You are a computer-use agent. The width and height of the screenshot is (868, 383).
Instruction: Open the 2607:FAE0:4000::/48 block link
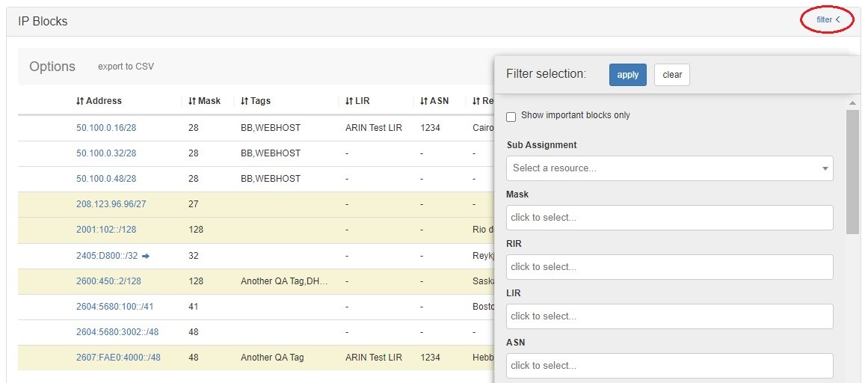coord(118,358)
